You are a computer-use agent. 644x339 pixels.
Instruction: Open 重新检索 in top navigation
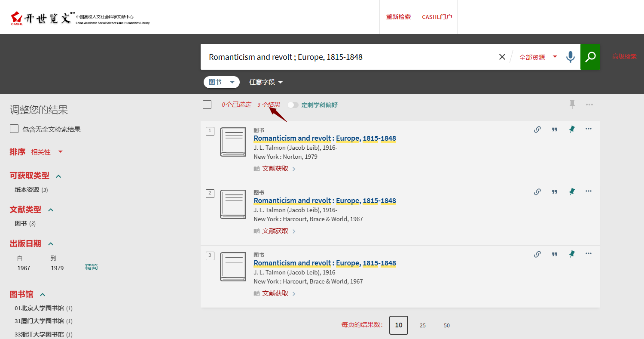(x=398, y=17)
